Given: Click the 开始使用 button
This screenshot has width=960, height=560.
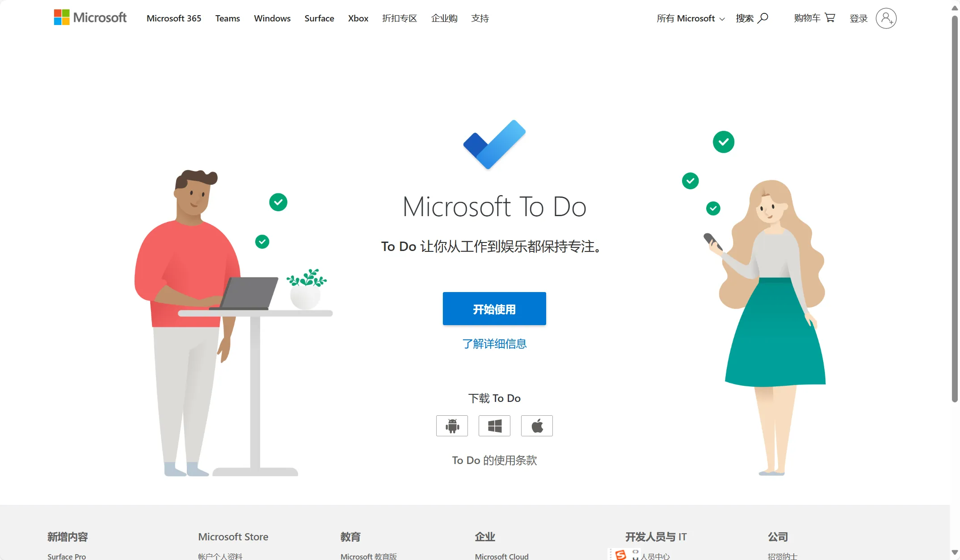Looking at the screenshot, I should (x=494, y=309).
